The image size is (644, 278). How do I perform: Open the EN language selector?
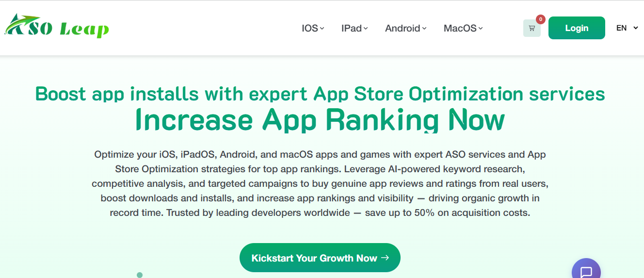click(x=627, y=28)
